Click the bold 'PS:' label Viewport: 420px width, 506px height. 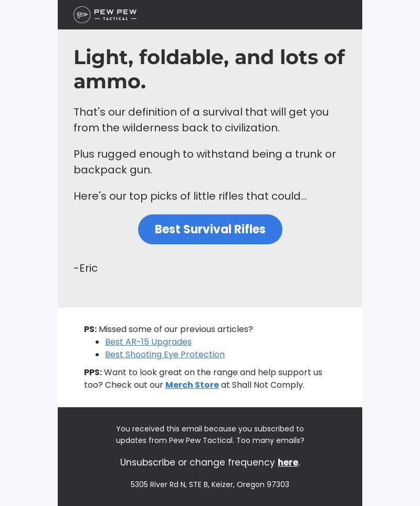(90, 329)
